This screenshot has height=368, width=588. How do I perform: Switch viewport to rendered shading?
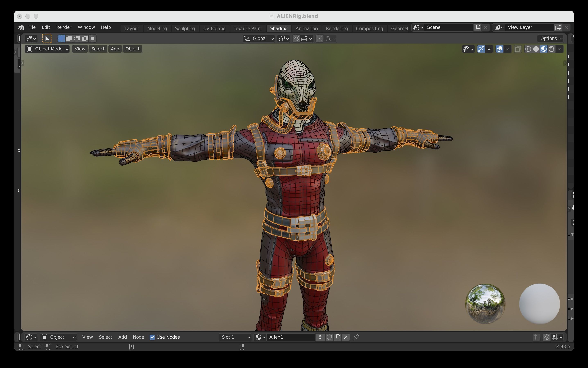pyautogui.click(x=552, y=49)
